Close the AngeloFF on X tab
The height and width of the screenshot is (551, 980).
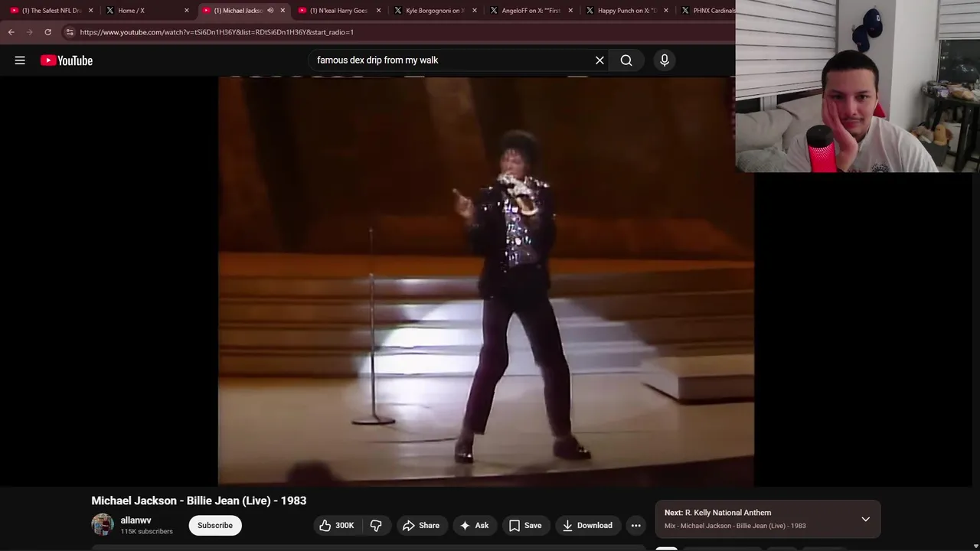click(x=570, y=11)
